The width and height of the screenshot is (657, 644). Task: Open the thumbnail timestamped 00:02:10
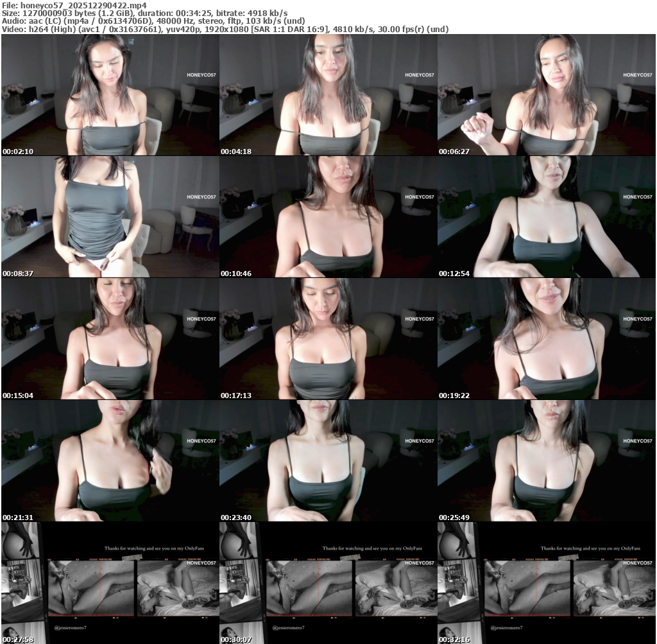point(110,94)
